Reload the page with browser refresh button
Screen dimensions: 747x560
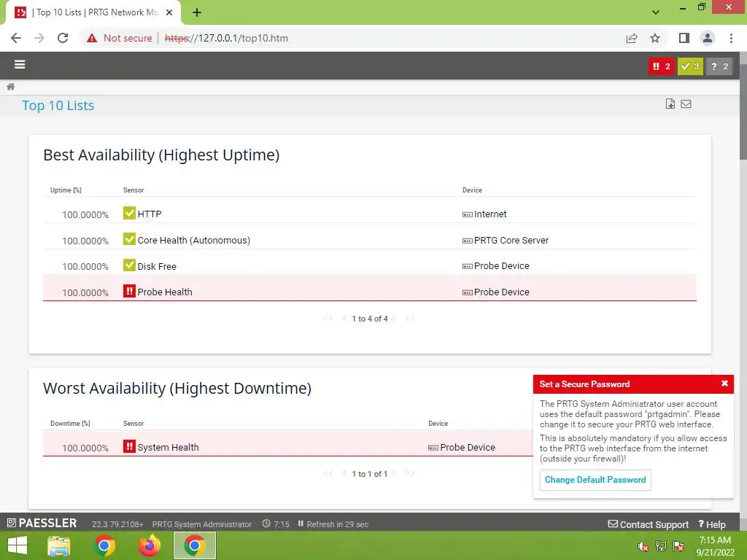pyautogui.click(x=63, y=38)
